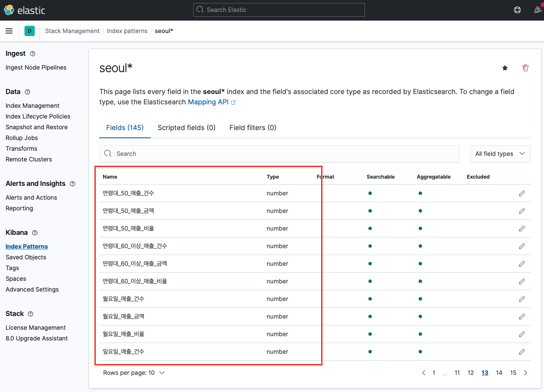This screenshot has height=392, width=544.
Task: Go to page 15 in pagination
Action: click(x=513, y=373)
